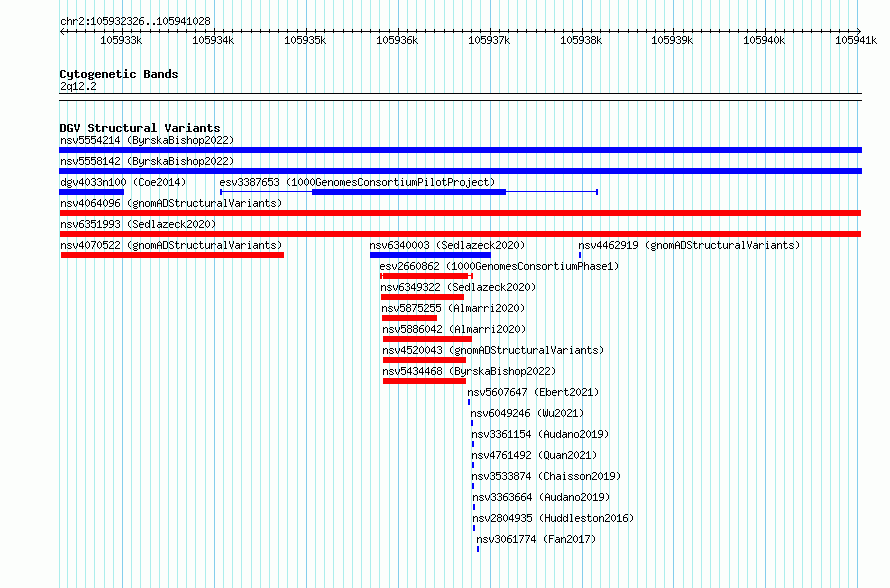Screen dimensions: 890x588
Task: Select the nsv5558142 (ByrskaBishop2022) label
Action: (x=147, y=161)
